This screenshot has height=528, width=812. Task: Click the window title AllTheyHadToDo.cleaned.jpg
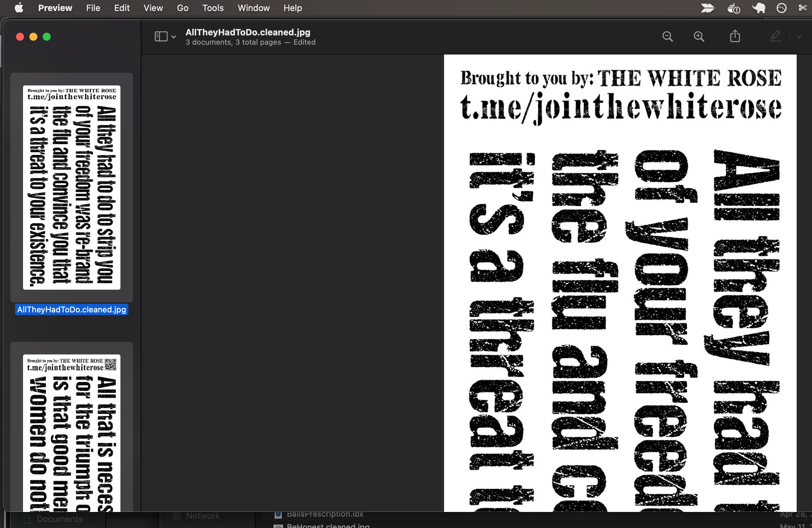coord(248,32)
